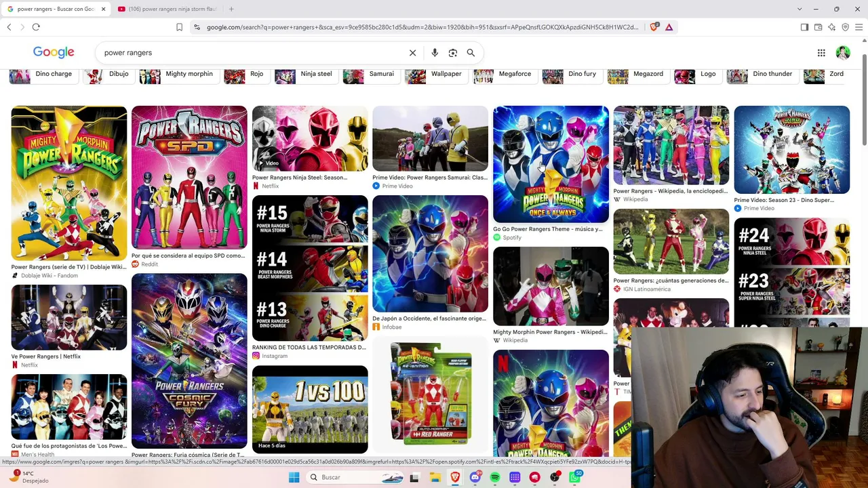Search by image with the Lens icon
Image resolution: width=868 pixels, height=488 pixels.
tap(453, 53)
